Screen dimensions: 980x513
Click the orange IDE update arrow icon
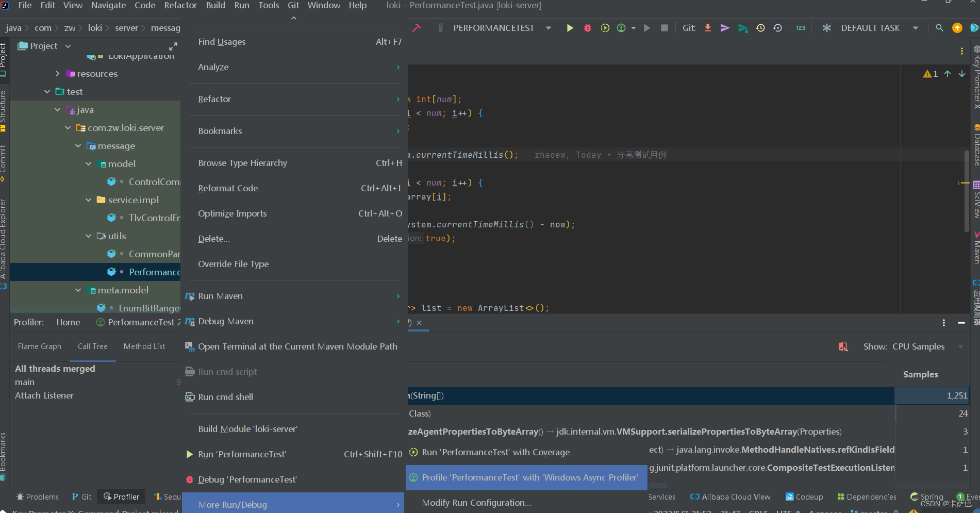click(957, 28)
